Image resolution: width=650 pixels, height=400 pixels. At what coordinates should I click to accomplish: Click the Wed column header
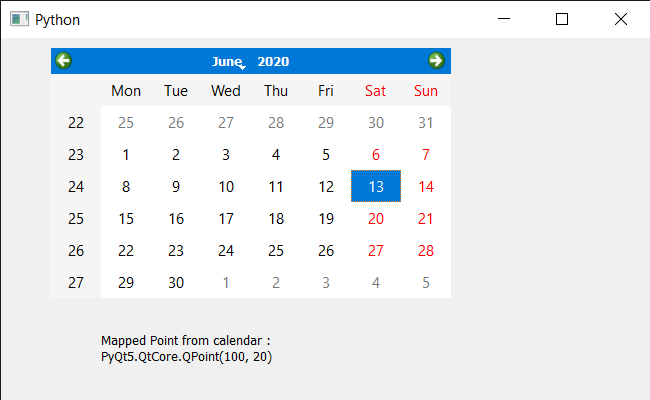pos(226,90)
